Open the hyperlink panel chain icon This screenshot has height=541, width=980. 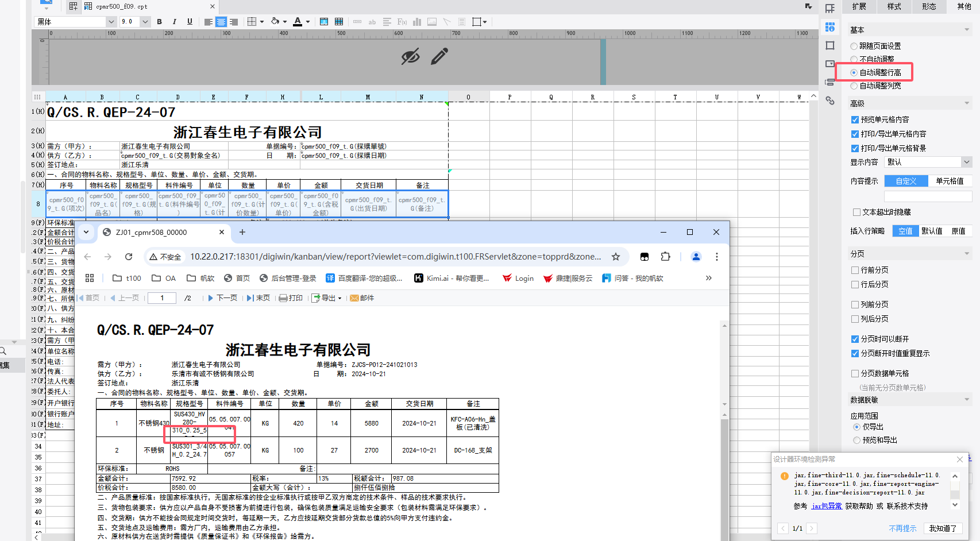tap(830, 101)
